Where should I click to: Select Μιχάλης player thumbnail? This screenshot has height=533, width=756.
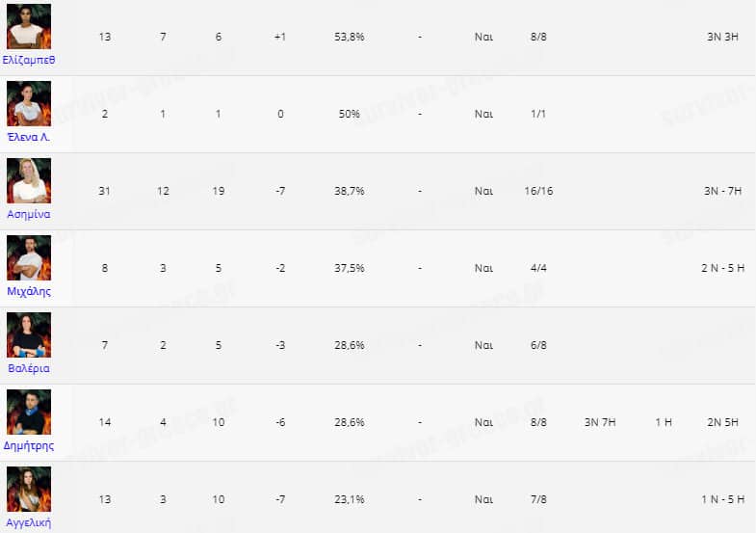pos(29,257)
